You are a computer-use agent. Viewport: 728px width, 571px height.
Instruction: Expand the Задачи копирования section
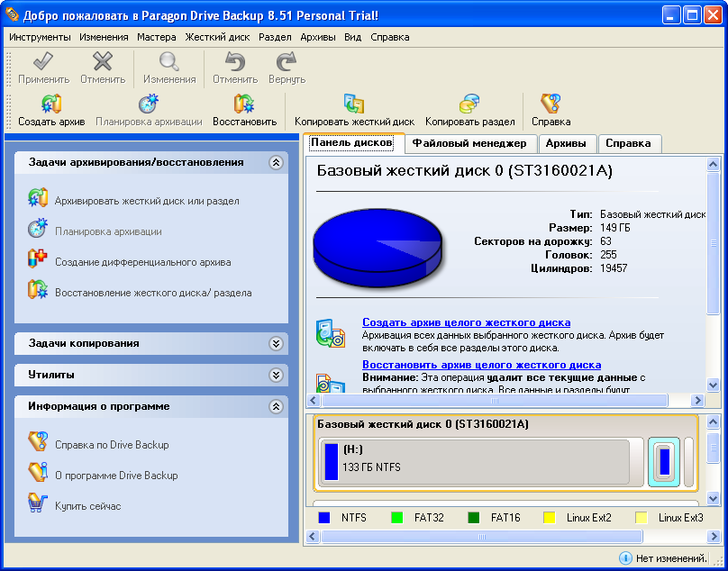pyautogui.click(x=276, y=343)
